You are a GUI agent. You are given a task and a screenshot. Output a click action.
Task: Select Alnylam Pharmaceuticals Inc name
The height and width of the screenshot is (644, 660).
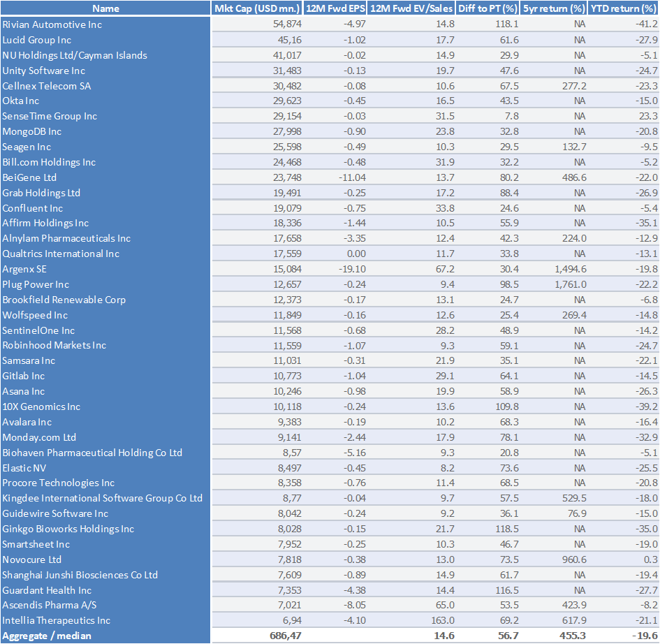[66, 238]
